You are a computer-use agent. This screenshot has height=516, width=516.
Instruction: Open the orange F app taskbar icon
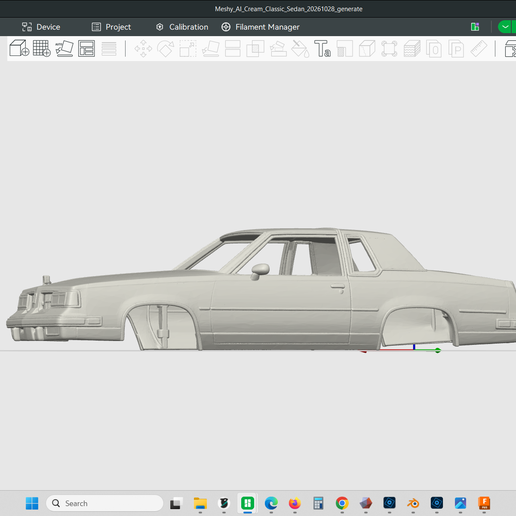tap(484, 503)
